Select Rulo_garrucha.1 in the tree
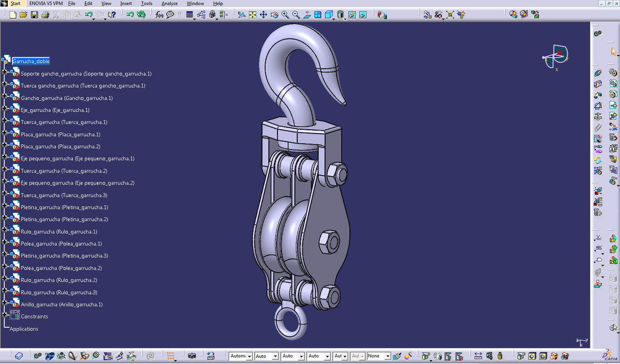Image resolution: width=620 pixels, height=364 pixels. click(59, 232)
